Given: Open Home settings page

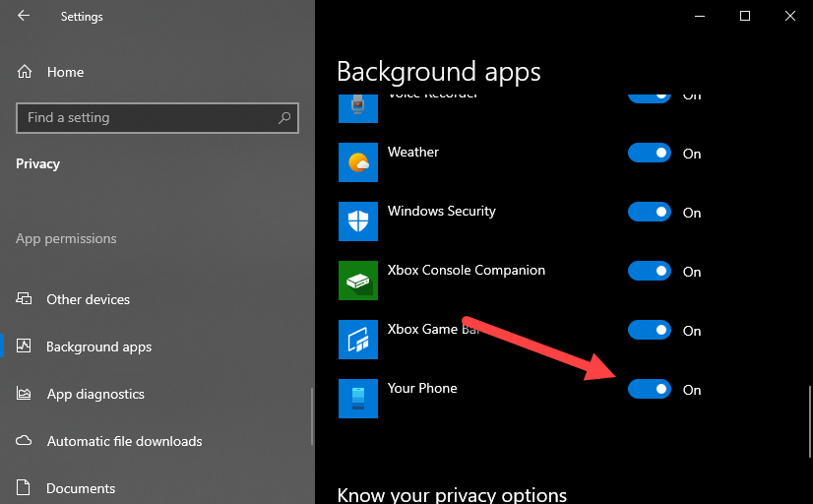Looking at the screenshot, I should 65,72.
